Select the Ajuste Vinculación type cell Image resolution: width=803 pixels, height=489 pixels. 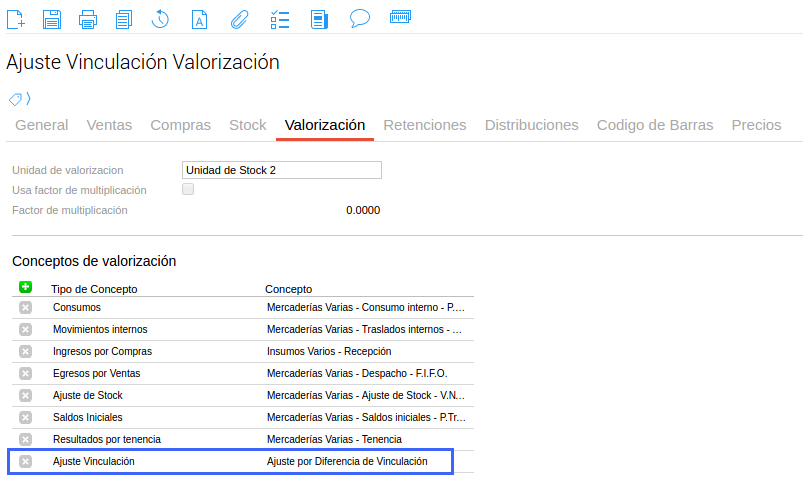(94, 461)
